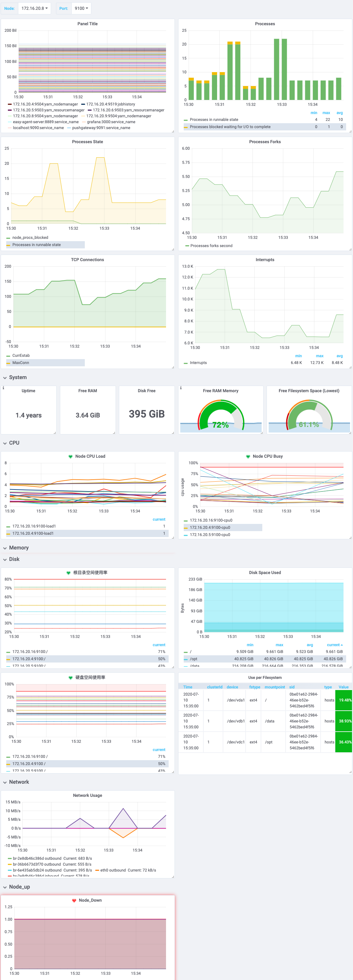
Task: Click the info icon on Free RAM Memory panel
Action: click(181, 388)
